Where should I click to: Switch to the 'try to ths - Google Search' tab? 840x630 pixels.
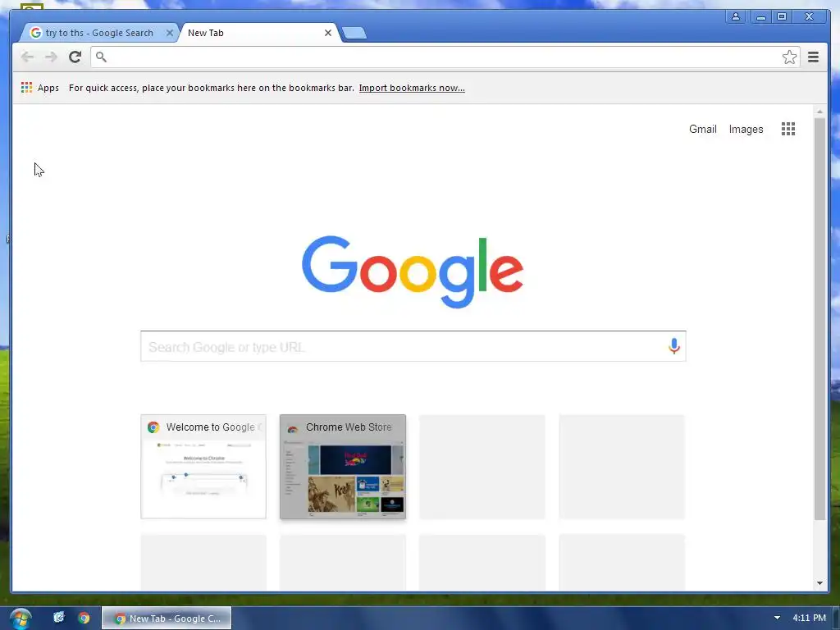(x=99, y=33)
